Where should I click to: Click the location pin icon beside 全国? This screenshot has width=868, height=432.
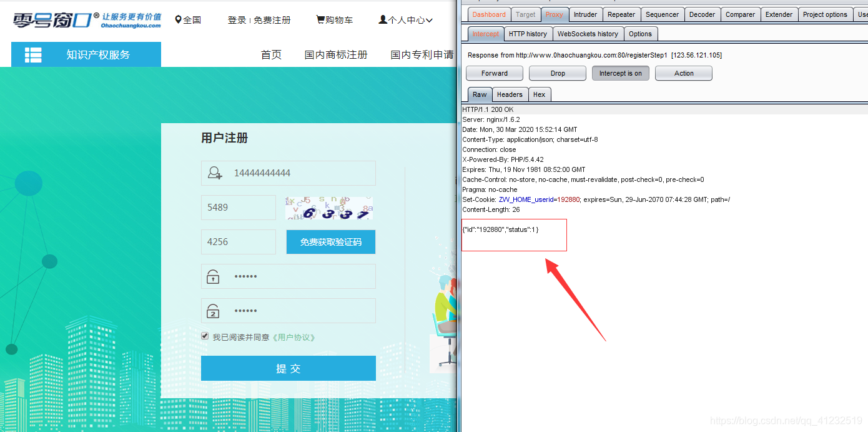click(x=178, y=20)
